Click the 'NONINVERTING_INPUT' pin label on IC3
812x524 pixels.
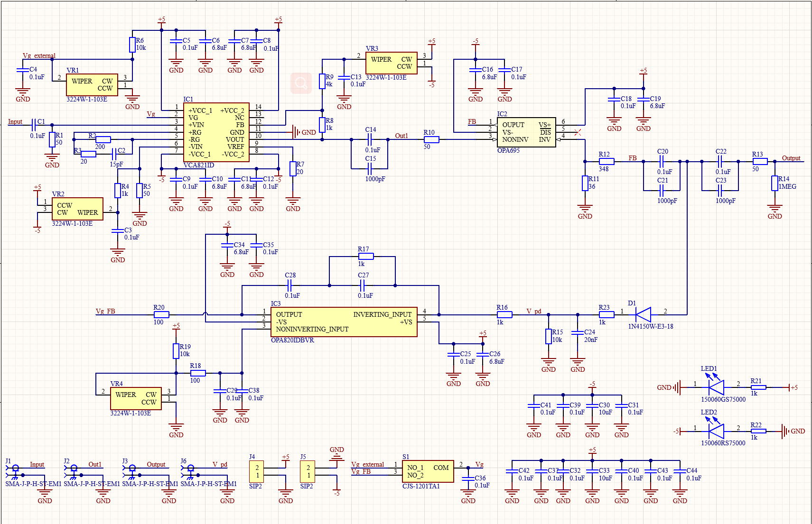312,330
